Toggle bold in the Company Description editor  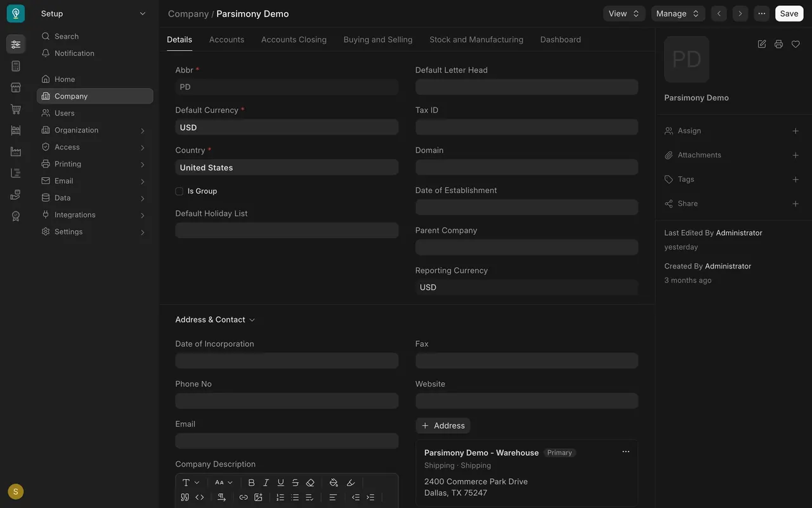point(251,483)
